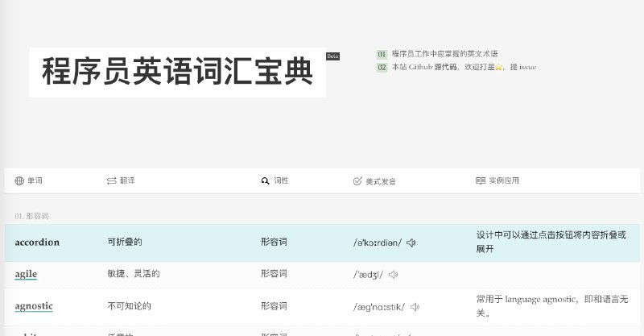The image size is (644, 336).
Task: Select the accordion word entry
Action: pos(37,243)
